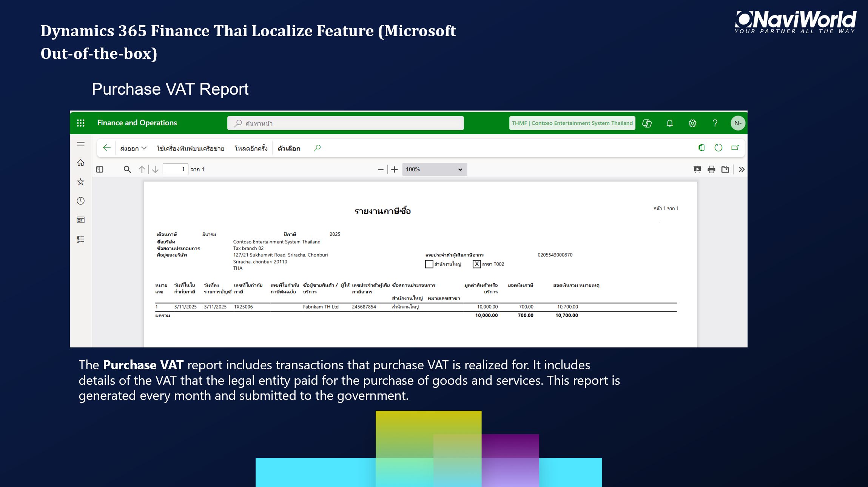The image size is (868, 487).
Task: Open Workspaces icon in the sidebar
Action: click(x=81, y=220)
